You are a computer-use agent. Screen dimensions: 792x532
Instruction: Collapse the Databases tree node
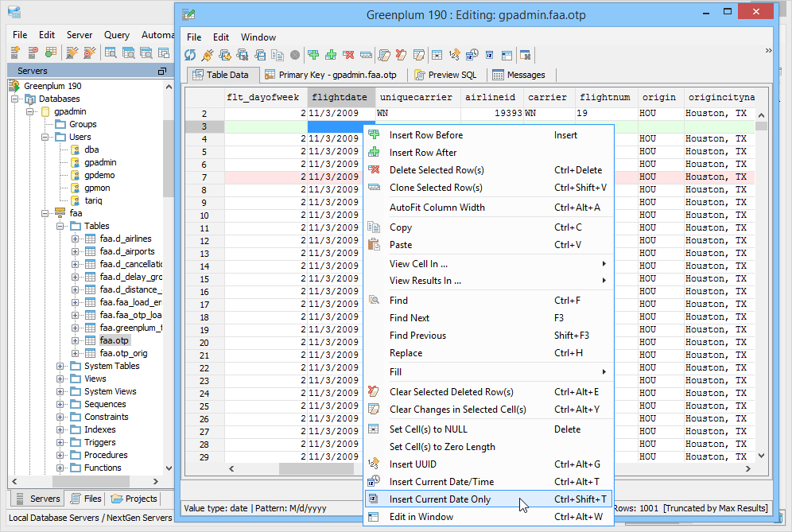point(15,99)
